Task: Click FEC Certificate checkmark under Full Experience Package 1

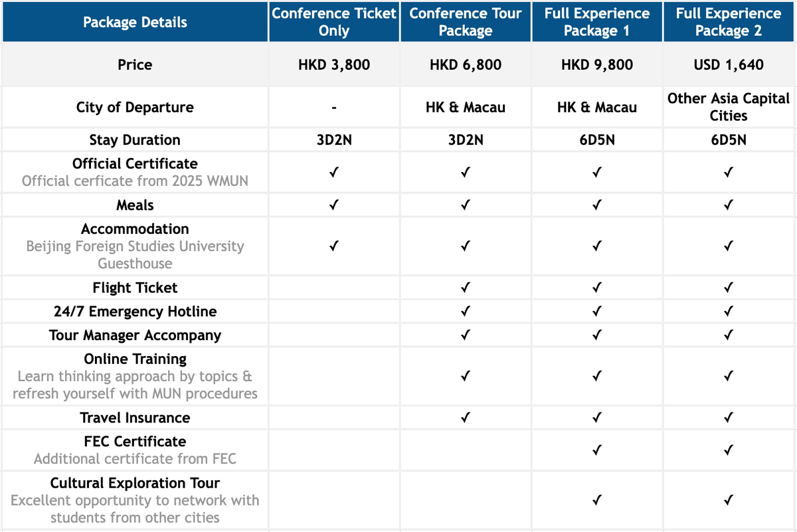Action: (597, 450)
